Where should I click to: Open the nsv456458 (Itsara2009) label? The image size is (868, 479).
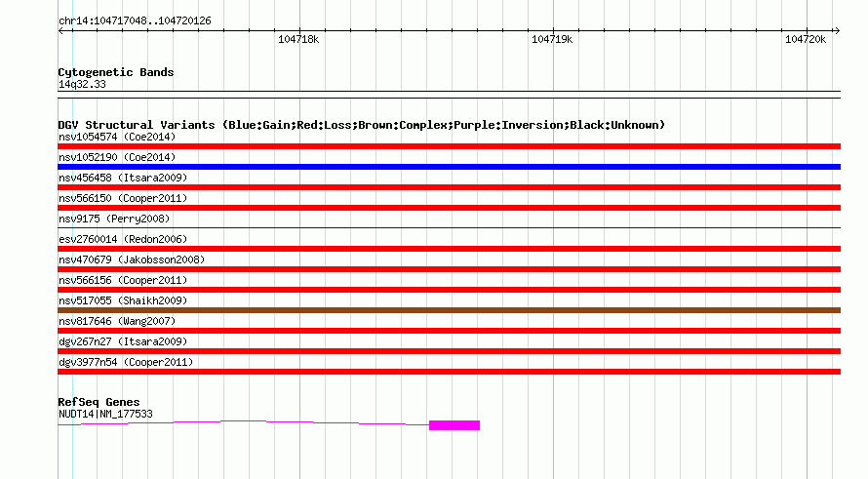tap(123, 178)
